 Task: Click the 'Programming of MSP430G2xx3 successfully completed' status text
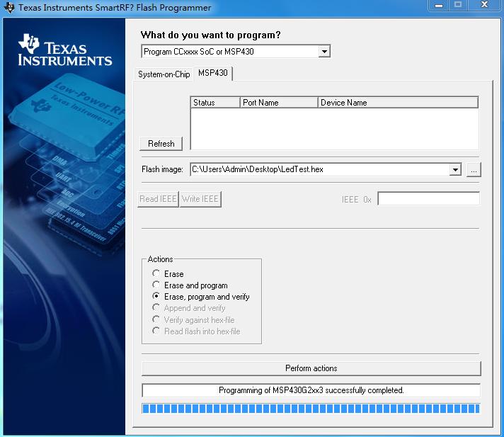[311, 390]
